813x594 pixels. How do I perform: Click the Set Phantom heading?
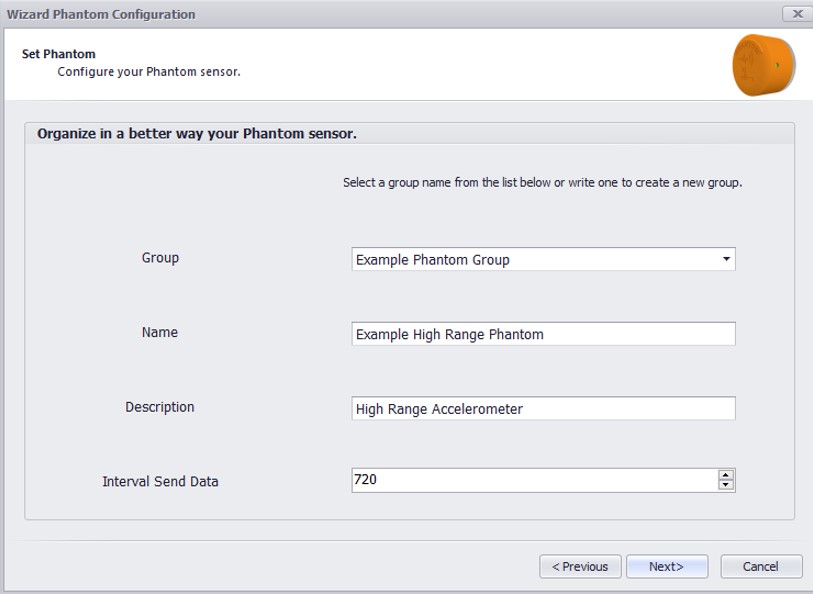[59, 54]
